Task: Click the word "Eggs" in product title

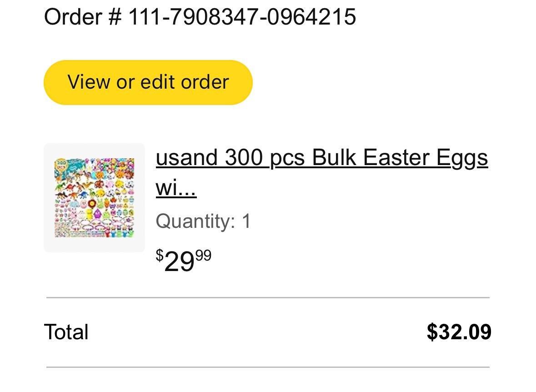Action: coord(462,158)
